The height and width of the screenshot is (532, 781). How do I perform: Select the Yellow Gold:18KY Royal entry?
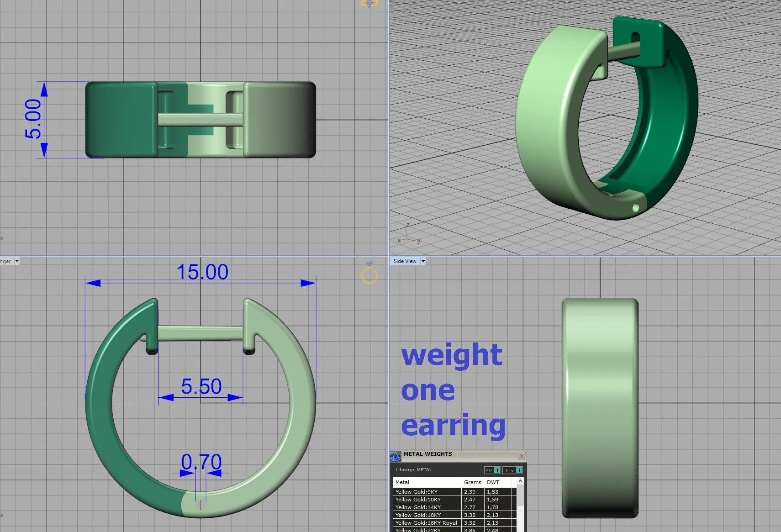point(426,522)
